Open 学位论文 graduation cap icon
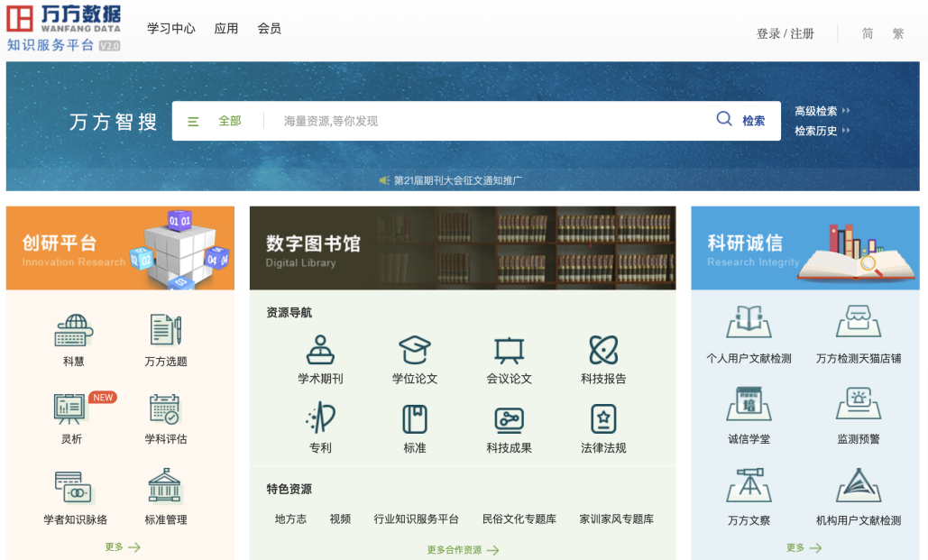Screen dimensions: 928x560 [x=414, y=350]
